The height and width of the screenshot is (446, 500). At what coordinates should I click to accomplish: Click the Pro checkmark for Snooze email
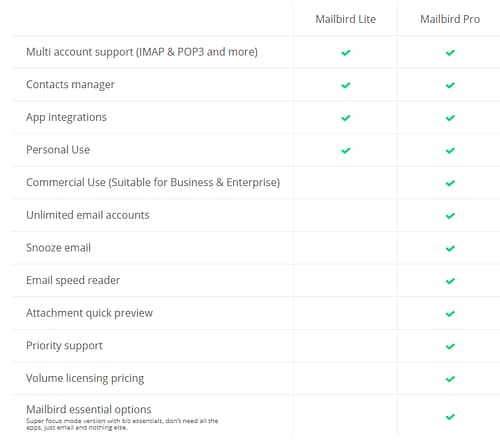coord(450,248)
